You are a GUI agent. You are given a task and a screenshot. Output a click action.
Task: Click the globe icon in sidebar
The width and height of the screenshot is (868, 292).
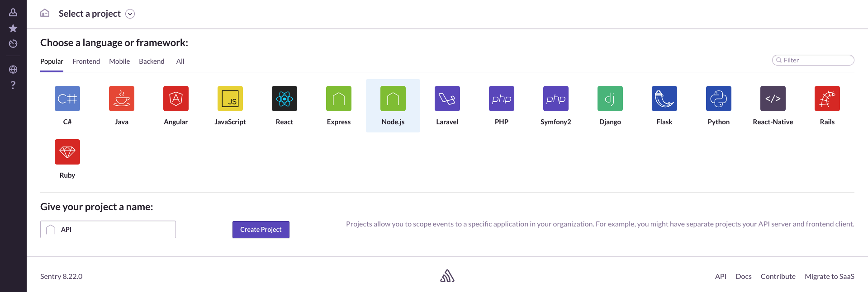coord(13,70)
